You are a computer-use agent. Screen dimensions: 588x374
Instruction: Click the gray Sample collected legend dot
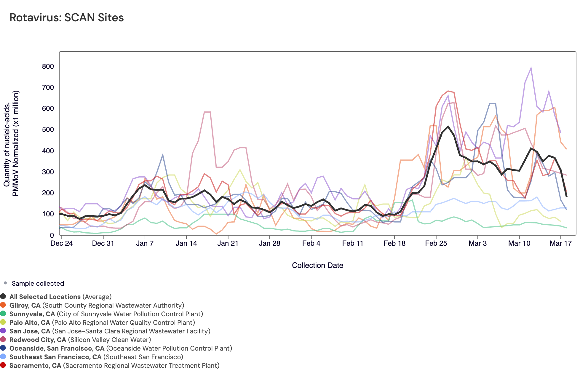(x=5, y=283)
